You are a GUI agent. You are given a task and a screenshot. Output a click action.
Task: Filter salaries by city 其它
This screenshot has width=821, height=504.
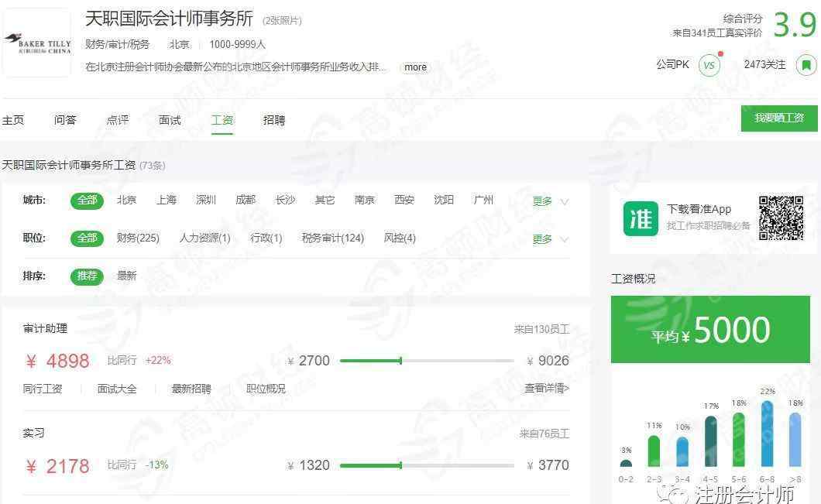coord(325,200)
